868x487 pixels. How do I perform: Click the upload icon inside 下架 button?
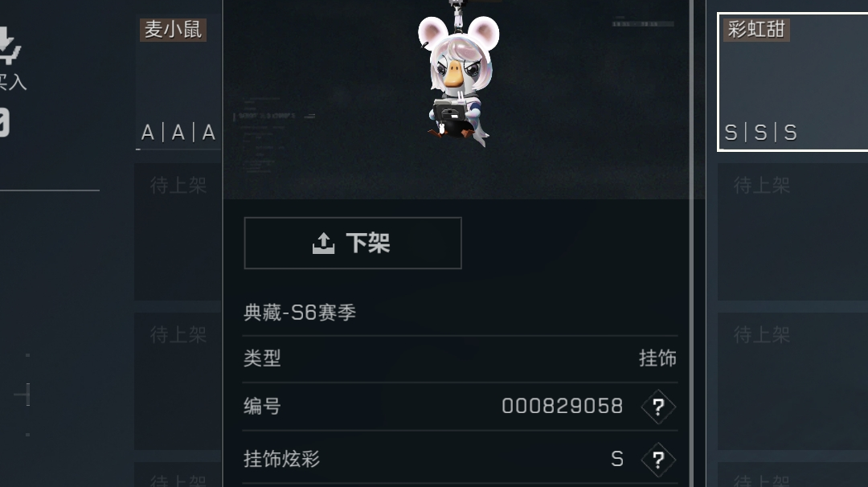point(323,243)
